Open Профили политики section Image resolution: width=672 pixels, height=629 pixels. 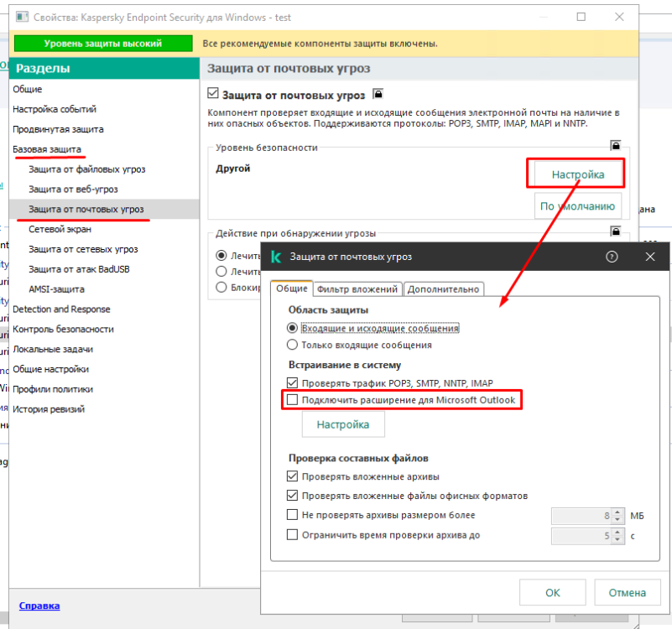[x=53, y=389]
